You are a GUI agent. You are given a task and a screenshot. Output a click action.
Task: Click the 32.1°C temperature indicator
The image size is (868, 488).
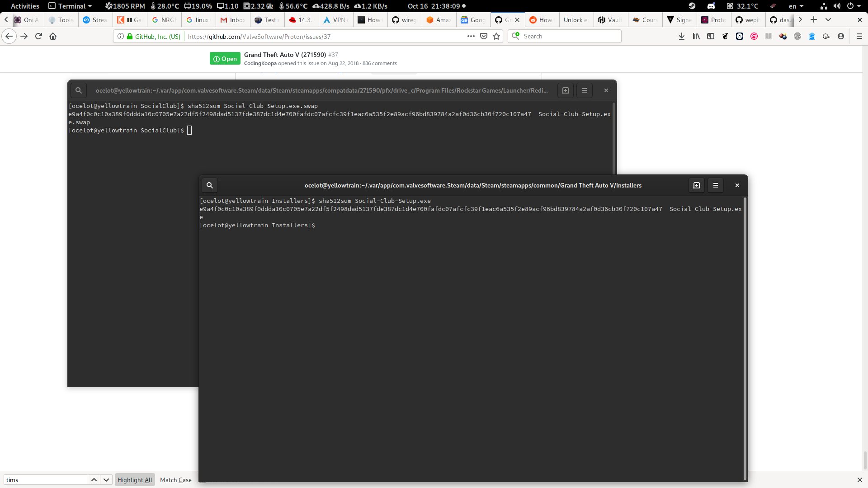[x=743, y=6]
